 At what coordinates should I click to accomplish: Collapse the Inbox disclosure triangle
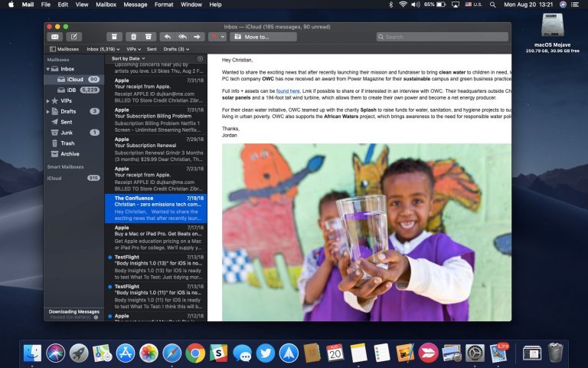click(48, 69)
